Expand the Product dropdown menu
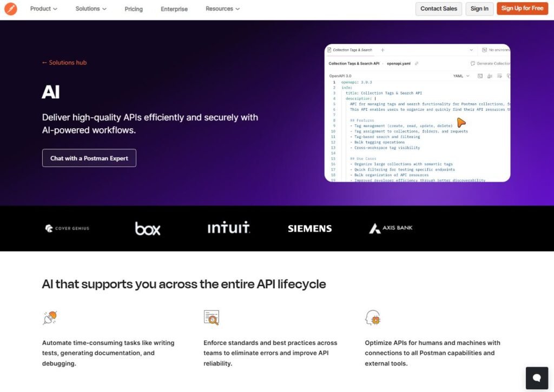 coord(44,9)
